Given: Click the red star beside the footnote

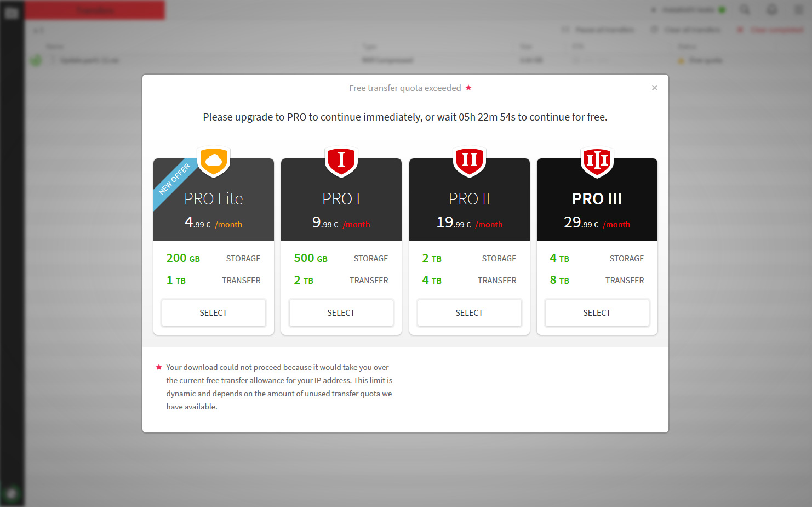Looking at the screenshot, I should point(159,367).
